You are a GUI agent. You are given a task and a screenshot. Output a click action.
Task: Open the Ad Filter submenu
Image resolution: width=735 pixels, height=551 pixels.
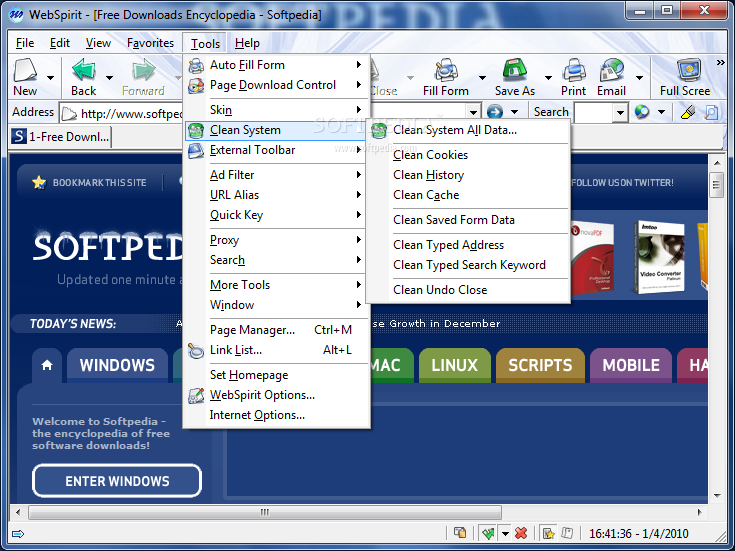pyautogui.click(x=275, y=175)
